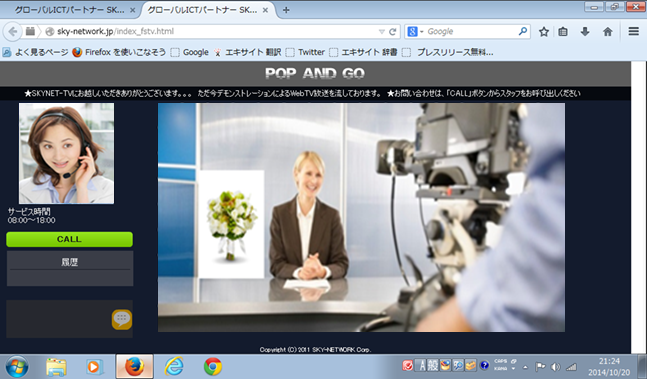This screenshot has width=647, height=379.
Task: Click the TV studio video area
Action: [361, 217]
